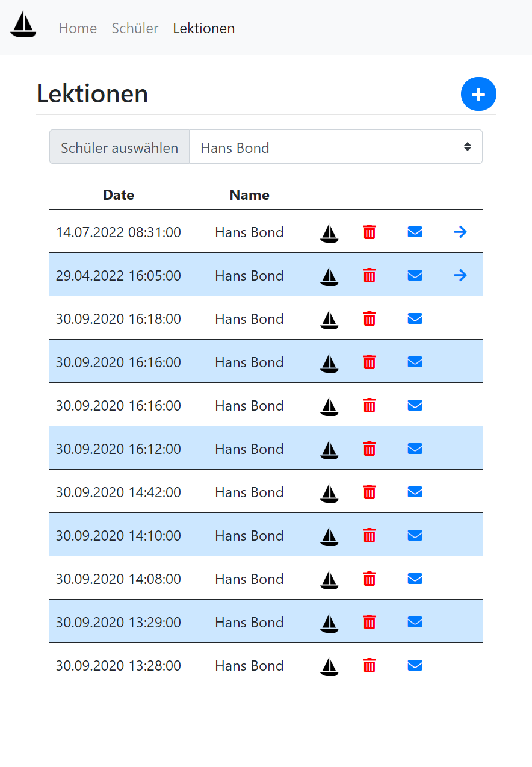Email the 30.09.2020 14:10:00 lesson

pos(415,535)
